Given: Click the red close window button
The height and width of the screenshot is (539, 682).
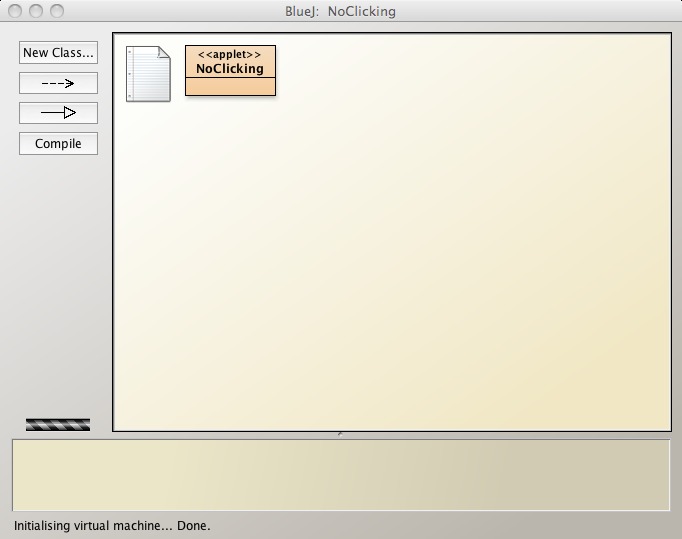Looking at the screenshot, I should [x=15, y=12].
